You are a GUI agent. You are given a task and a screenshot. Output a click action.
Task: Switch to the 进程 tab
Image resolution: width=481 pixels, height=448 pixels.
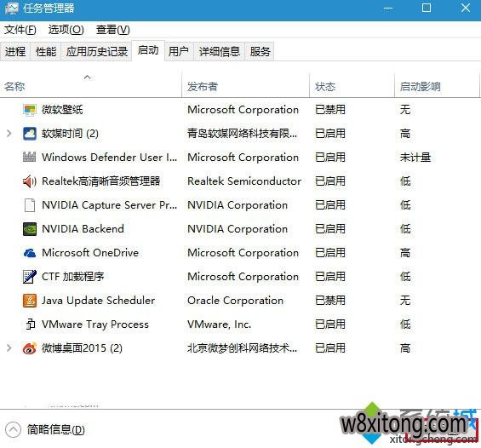tap(15, 51)
